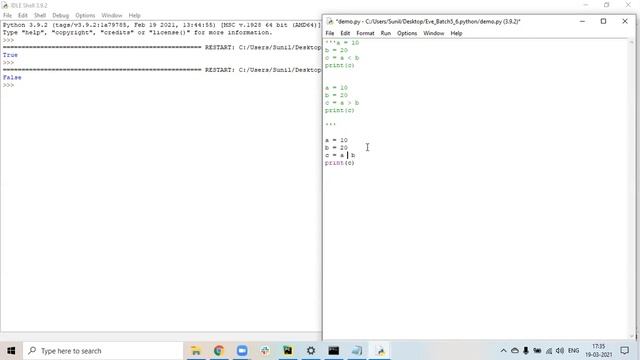Open the Action Center notifications icon
The image size is (640, 360).
pos(624,351)
